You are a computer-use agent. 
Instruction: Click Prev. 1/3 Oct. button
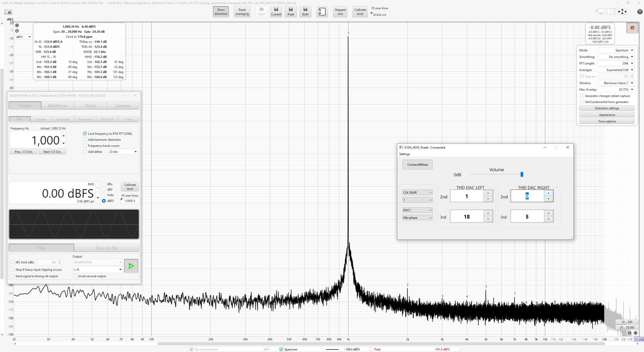click(x=24, y=151)
